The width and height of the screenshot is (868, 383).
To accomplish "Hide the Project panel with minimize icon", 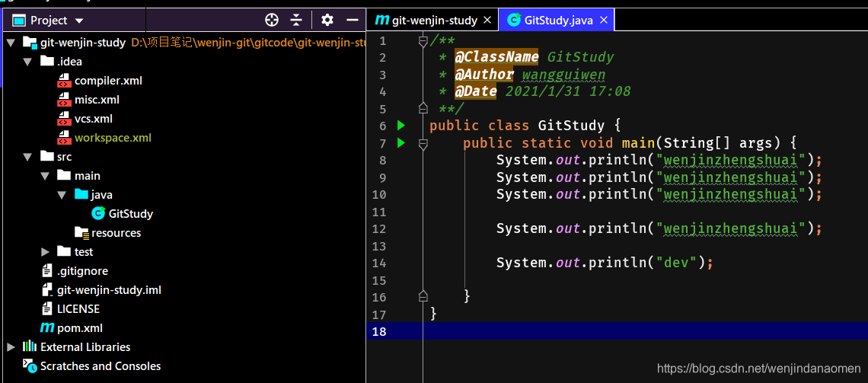I will coord(353,21).
